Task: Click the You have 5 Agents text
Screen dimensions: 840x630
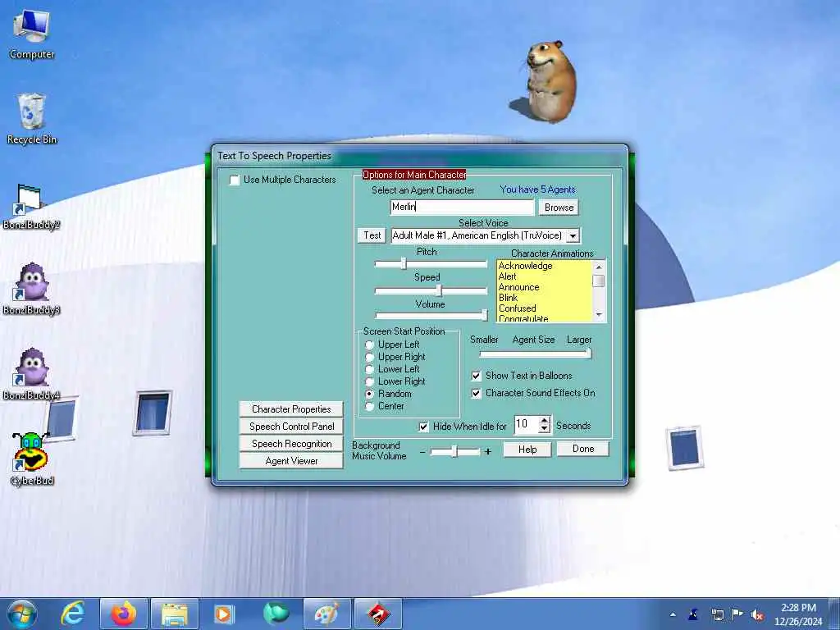Action: 537,189
